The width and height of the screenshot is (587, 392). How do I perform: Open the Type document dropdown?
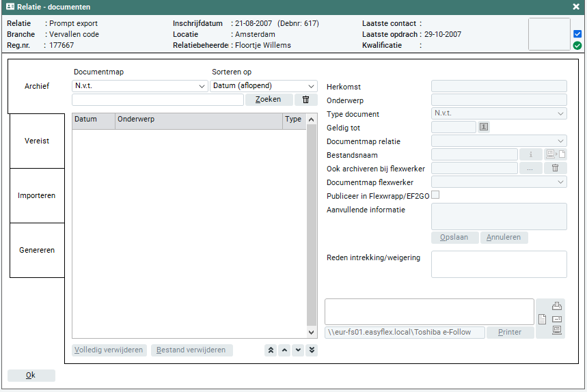499,113
